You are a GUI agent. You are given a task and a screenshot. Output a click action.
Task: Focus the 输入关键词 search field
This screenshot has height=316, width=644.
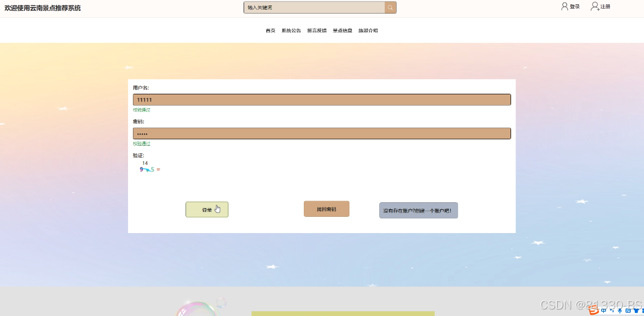click(x=314, y=8)
